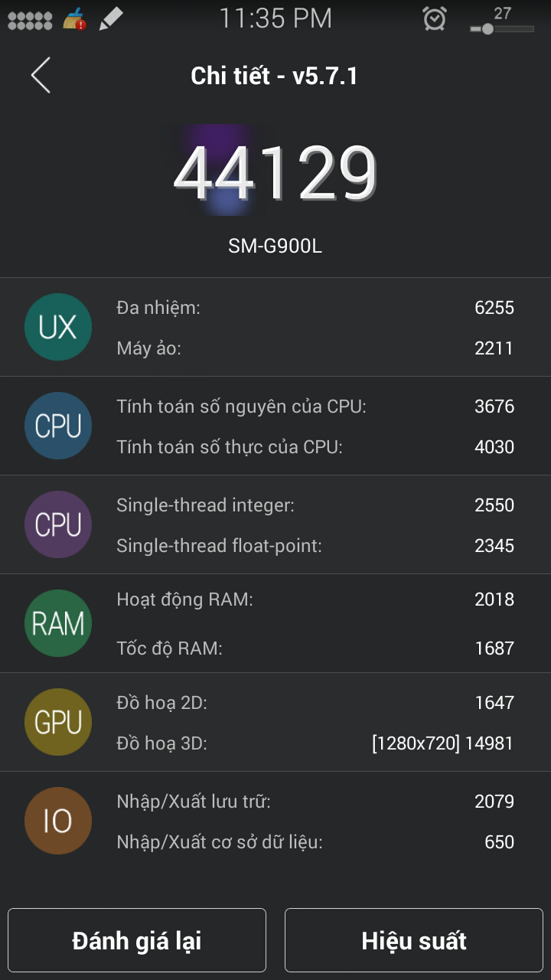551x980 pixels.
Task: Toggle the Tốc độ RAM result row
Action: tap(306, 648)
